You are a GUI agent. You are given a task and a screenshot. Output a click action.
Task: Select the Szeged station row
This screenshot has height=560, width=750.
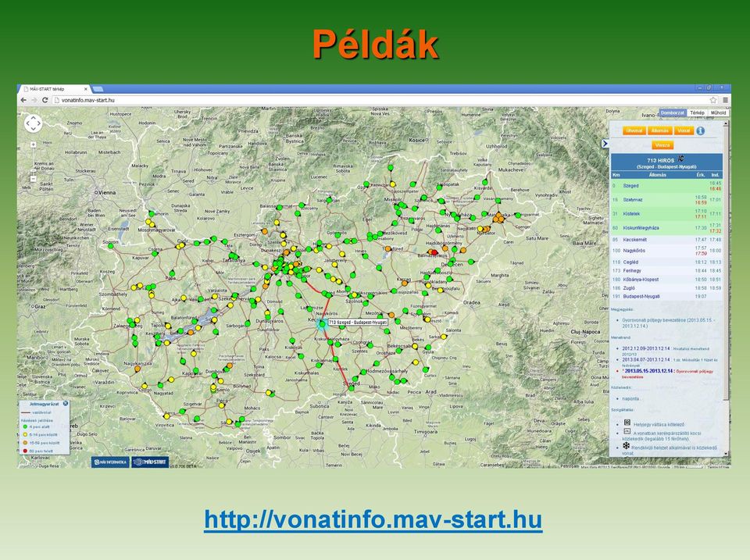tap(666, 186)
